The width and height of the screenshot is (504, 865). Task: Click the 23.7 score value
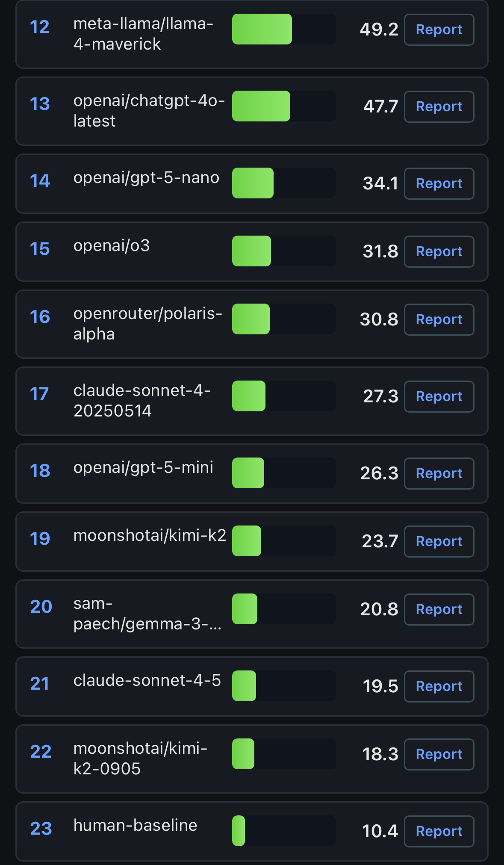tap(380, 542)
